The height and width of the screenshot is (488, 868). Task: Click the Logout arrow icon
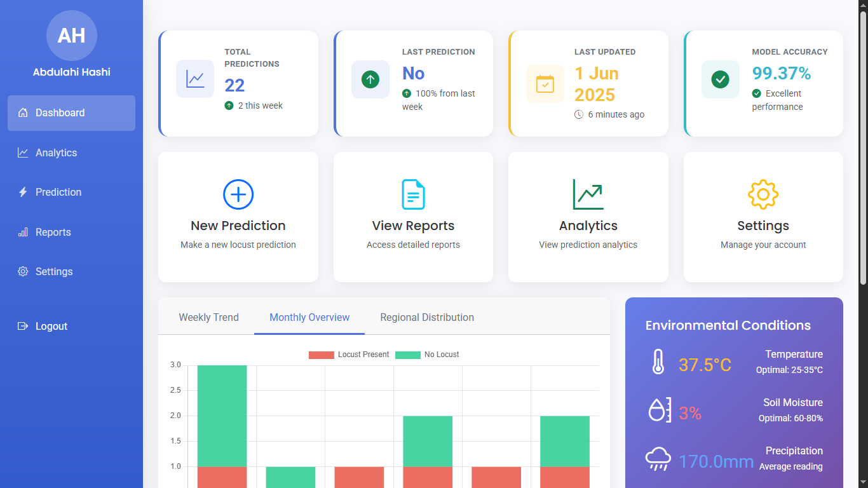pos(23,326)
